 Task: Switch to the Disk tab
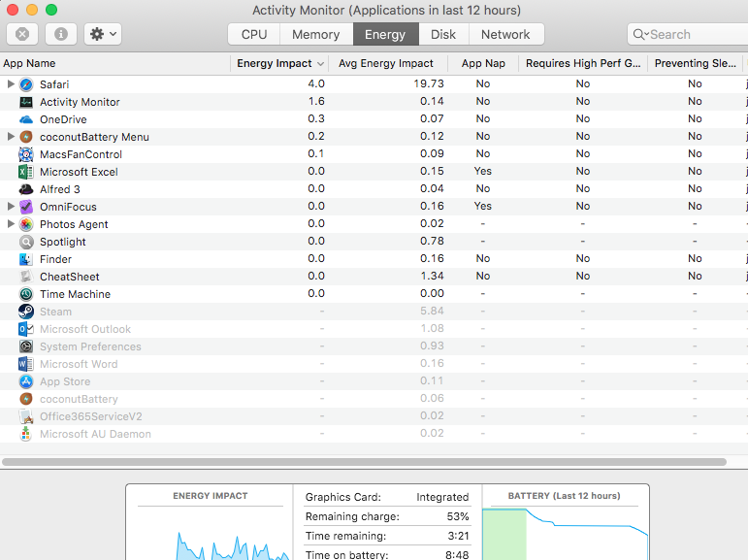tap(443, 34)
